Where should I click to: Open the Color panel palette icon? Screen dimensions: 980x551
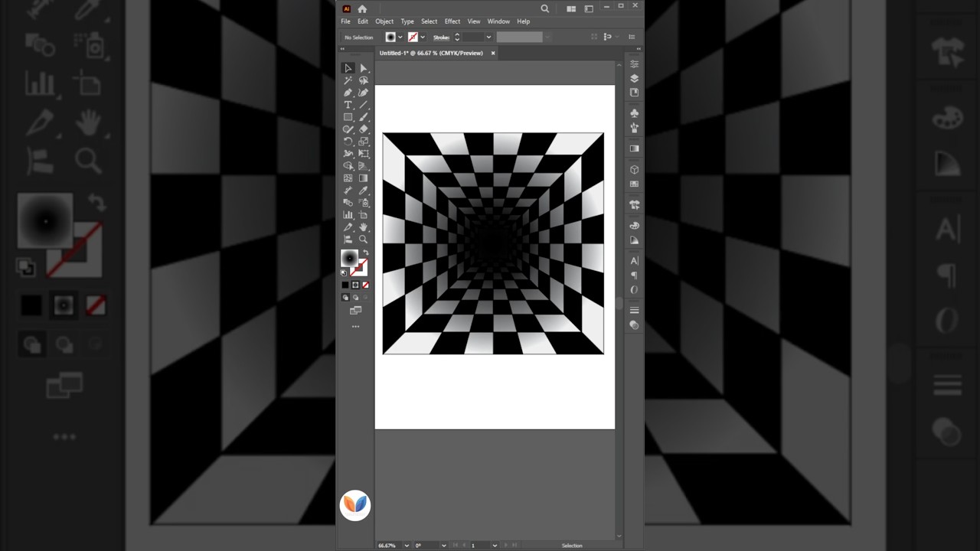634,226
